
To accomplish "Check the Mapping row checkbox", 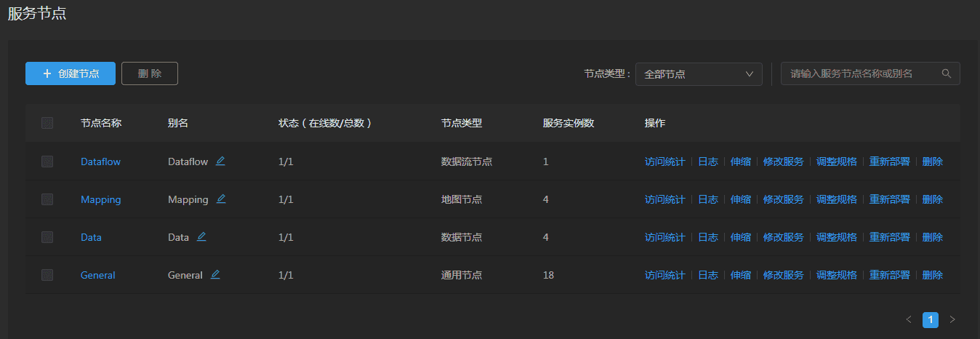I will 47,199.
